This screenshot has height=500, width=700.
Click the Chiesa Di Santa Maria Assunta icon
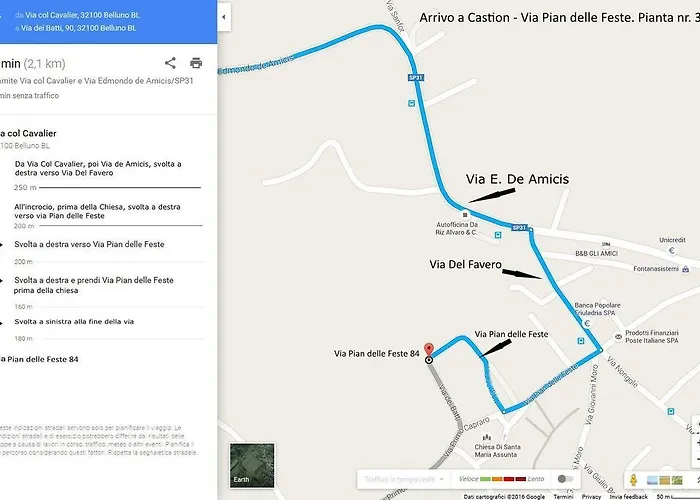(487, 437)
